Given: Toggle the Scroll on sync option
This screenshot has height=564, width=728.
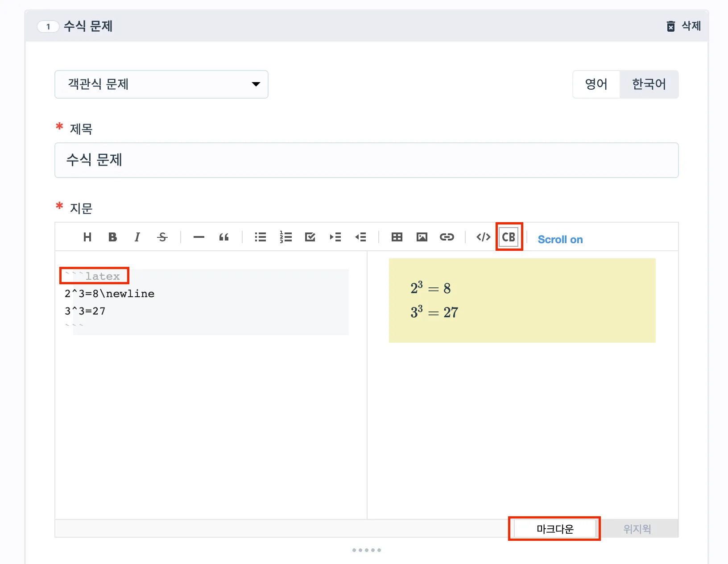Looking at the screenshot, I should 560,240.
